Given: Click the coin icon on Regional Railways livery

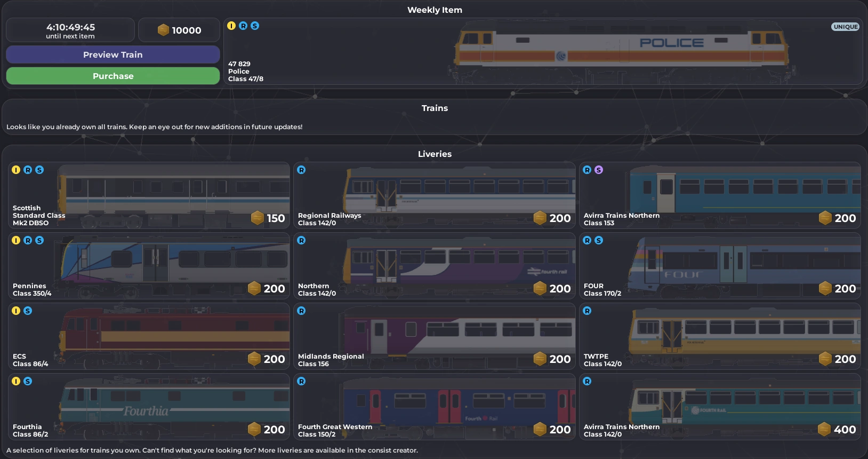Looking at the screenshot, I should pyautogui.click(x=540, y=218).
